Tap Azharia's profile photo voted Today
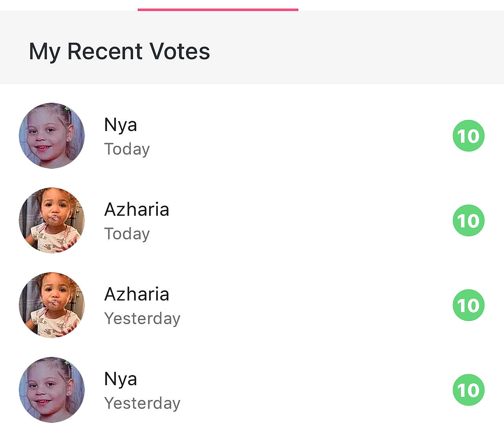The image size is (504, 435). (52, 220)
